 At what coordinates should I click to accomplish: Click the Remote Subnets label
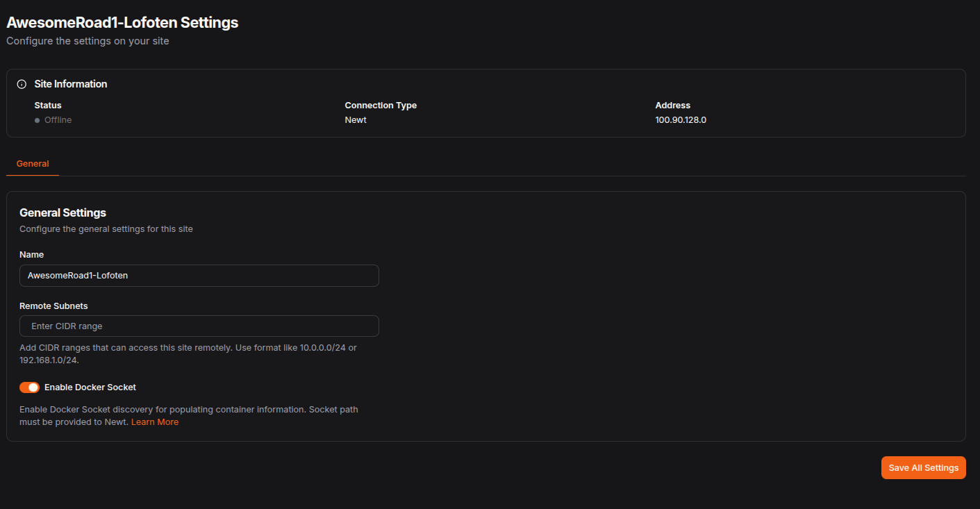click(x=53, y=306)
